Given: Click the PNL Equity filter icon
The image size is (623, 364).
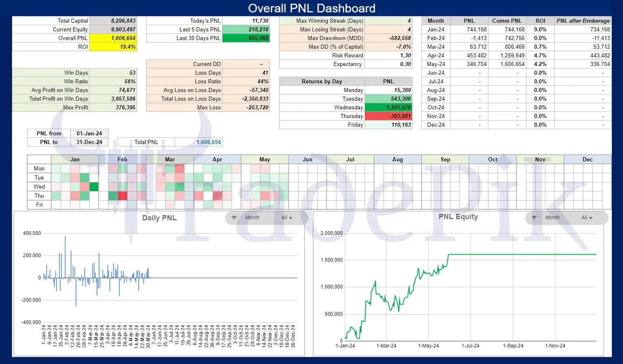Looking at the screenshot, I should coord(534,217).
